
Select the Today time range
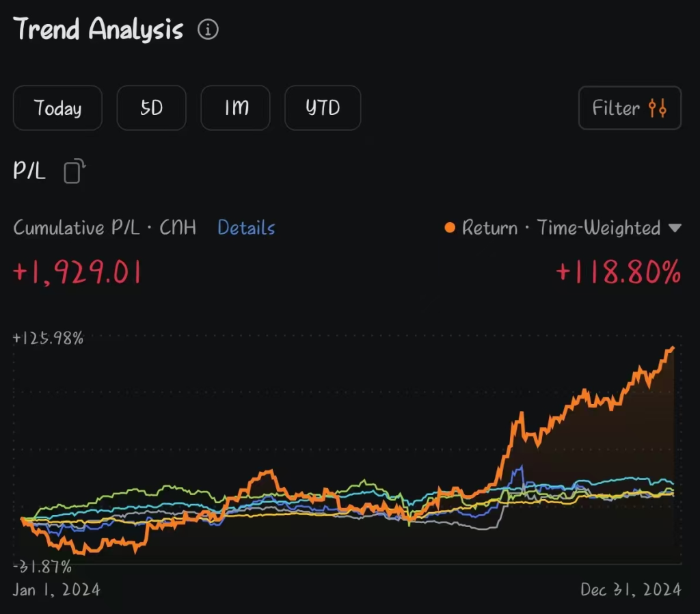tap(57, 108)
